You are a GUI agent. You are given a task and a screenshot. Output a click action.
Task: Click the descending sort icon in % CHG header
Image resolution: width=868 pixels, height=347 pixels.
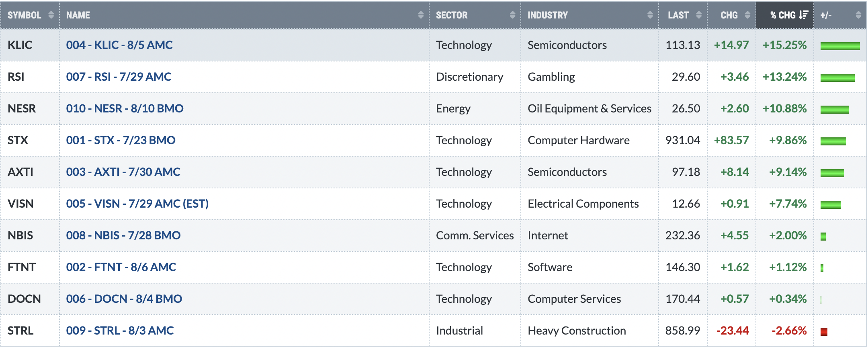pos(804,15)
